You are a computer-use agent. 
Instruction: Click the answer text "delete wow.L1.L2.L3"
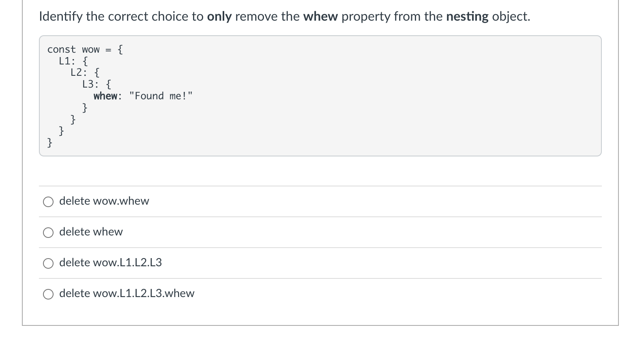[110, 263]
